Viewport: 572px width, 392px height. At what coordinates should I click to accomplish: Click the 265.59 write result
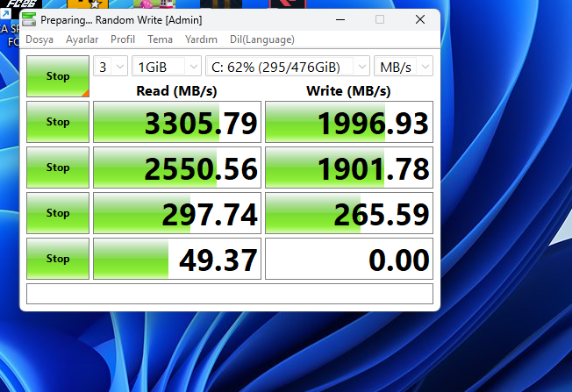pos(349,213)
